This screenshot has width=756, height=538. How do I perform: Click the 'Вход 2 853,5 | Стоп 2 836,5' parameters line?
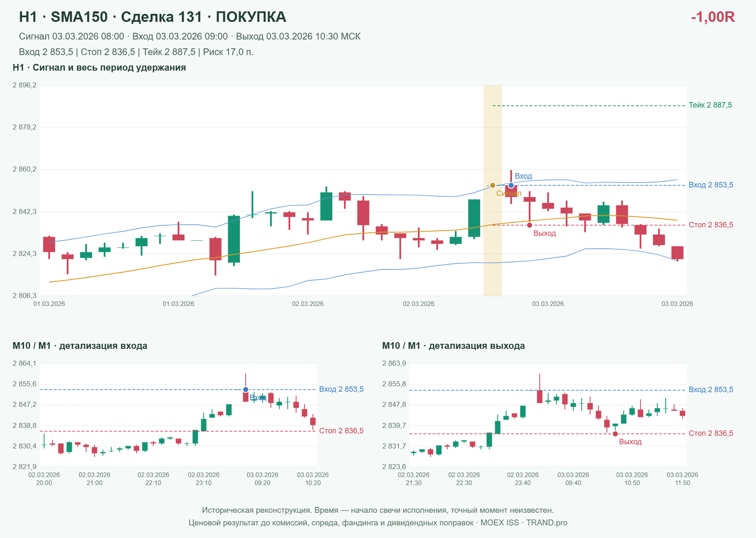coord(136,52)
